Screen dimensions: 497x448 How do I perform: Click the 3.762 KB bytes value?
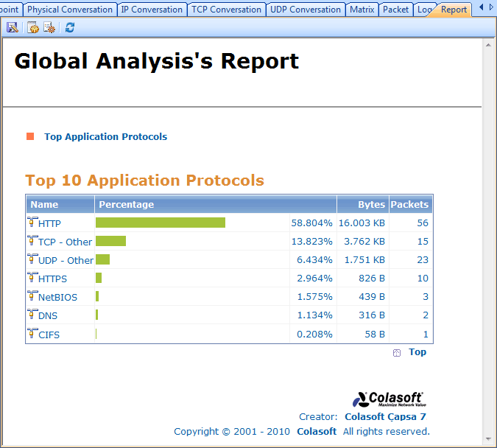click(364, 241)
